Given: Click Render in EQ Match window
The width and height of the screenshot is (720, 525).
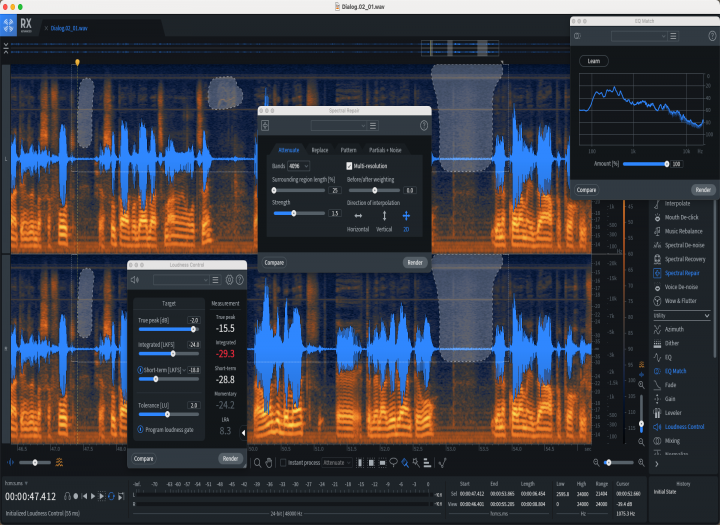Looking at the screenshot, I should pos(703,190).
